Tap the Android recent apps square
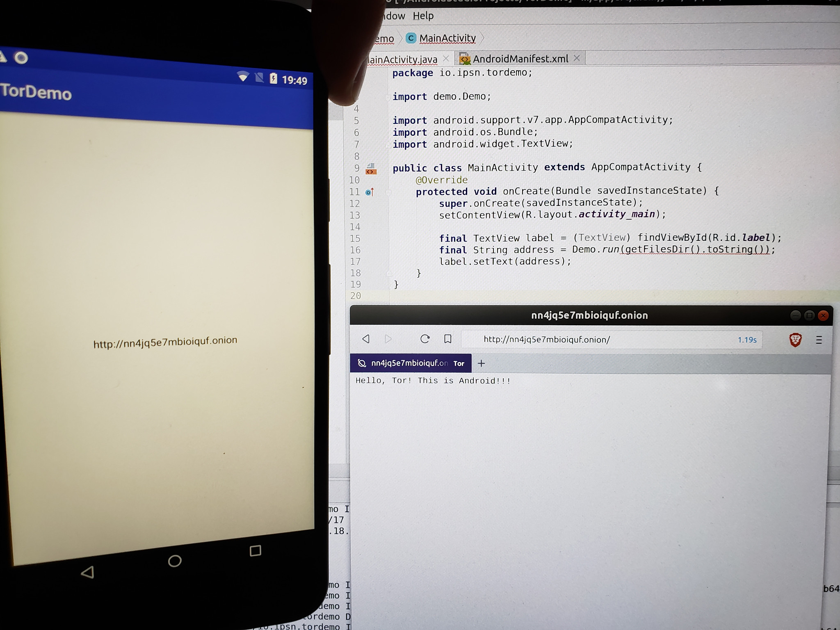Screen dimensions: 840x630 tap(255, 550)
